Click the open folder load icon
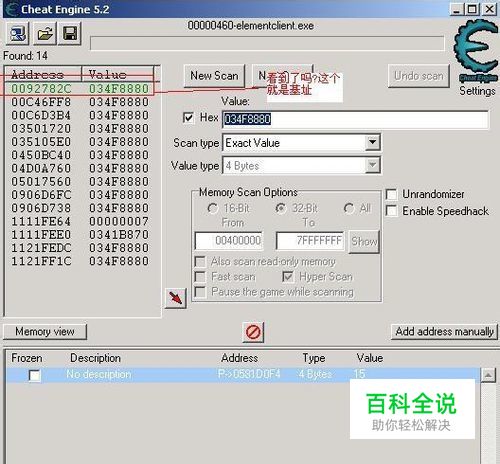 tap(45, 33)
